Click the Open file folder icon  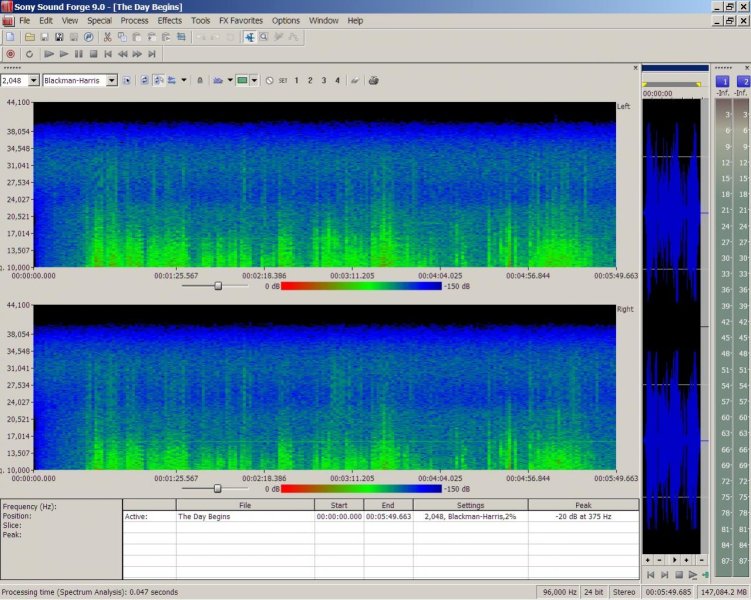click(31, 37)
